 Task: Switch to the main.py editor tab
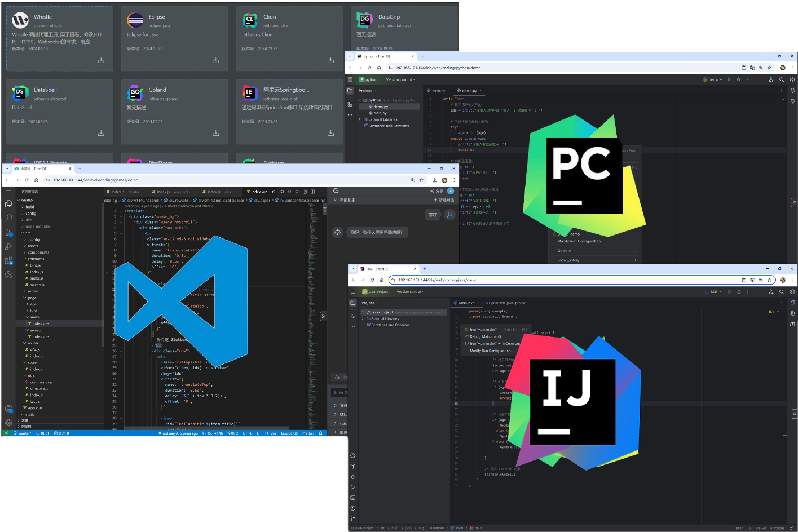[437, 91]
